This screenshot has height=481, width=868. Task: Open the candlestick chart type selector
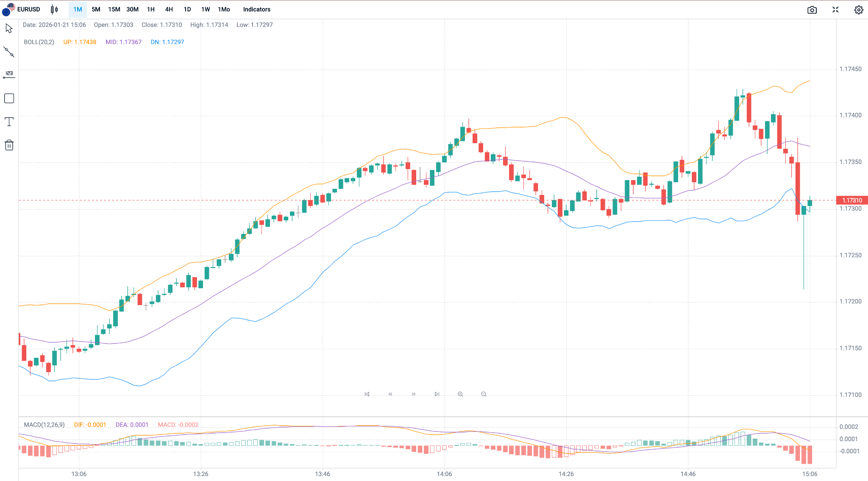click(x=54, y=9)
